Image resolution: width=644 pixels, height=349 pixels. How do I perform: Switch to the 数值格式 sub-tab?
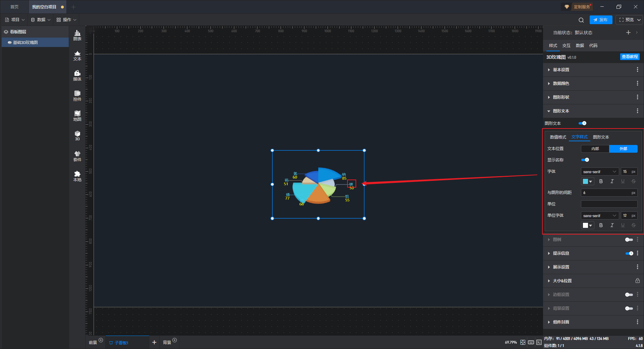558,137
